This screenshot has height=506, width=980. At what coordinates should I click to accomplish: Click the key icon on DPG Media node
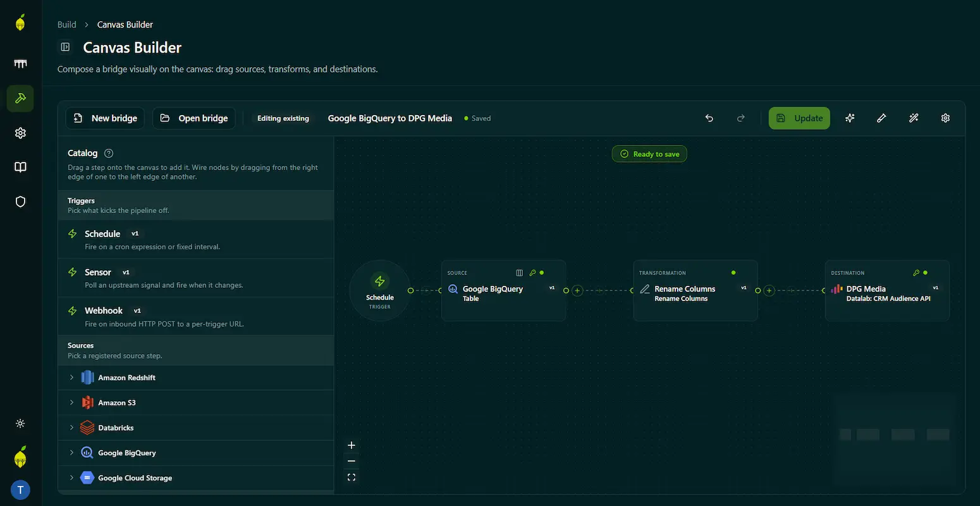916,273
